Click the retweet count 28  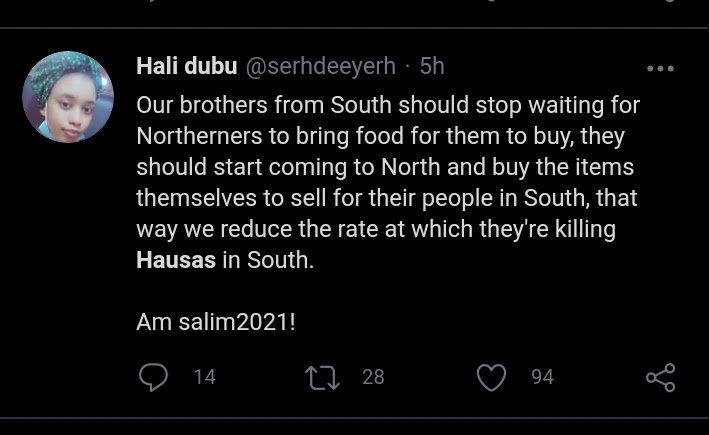tap(373, 377)
